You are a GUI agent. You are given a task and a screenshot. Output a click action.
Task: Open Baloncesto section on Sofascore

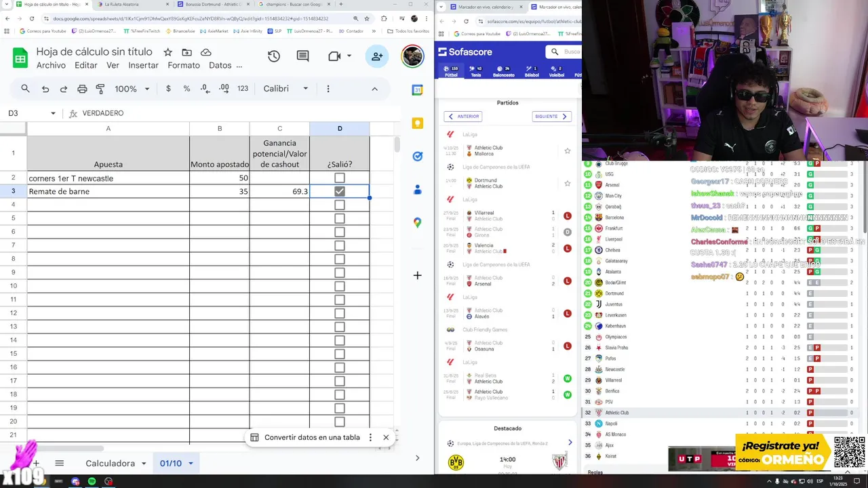tap(503, 72)
